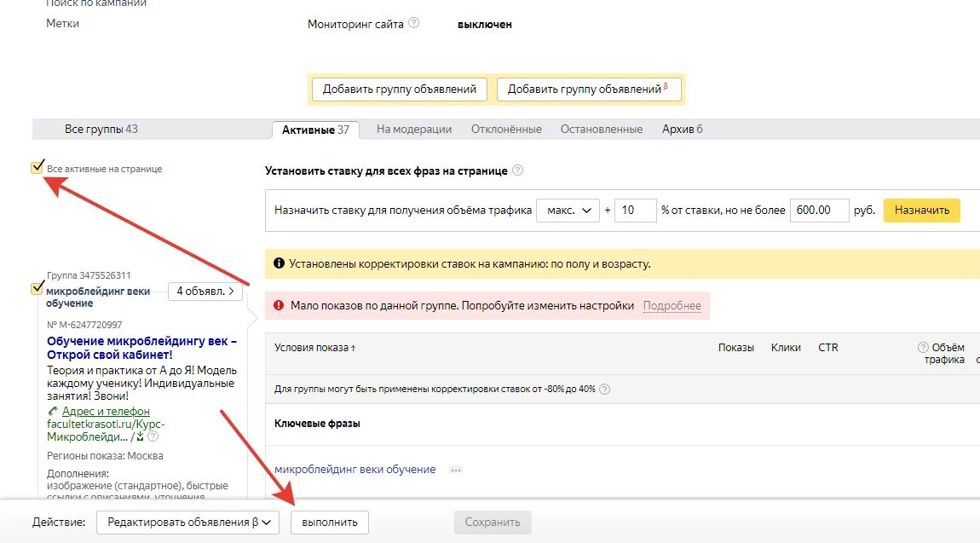This screenshot has height=543, width=980.
Task: Open the Действие action dropdown
Action: (187, 523)
